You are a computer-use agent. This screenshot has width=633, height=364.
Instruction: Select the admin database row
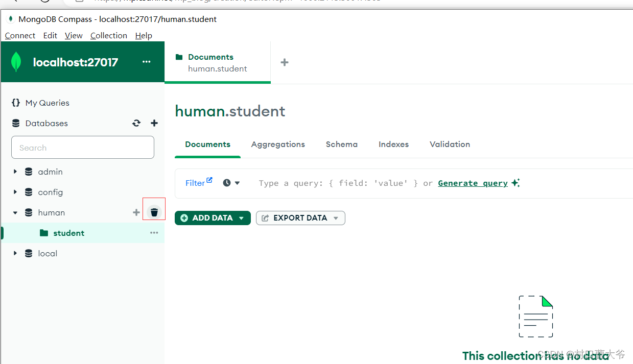(82, 172)
